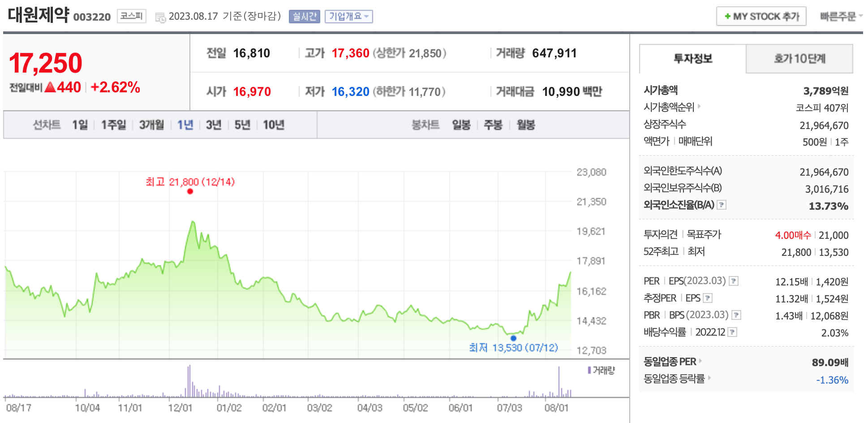
Task: Switch to the 투자정보 tab
Action: 692,59
